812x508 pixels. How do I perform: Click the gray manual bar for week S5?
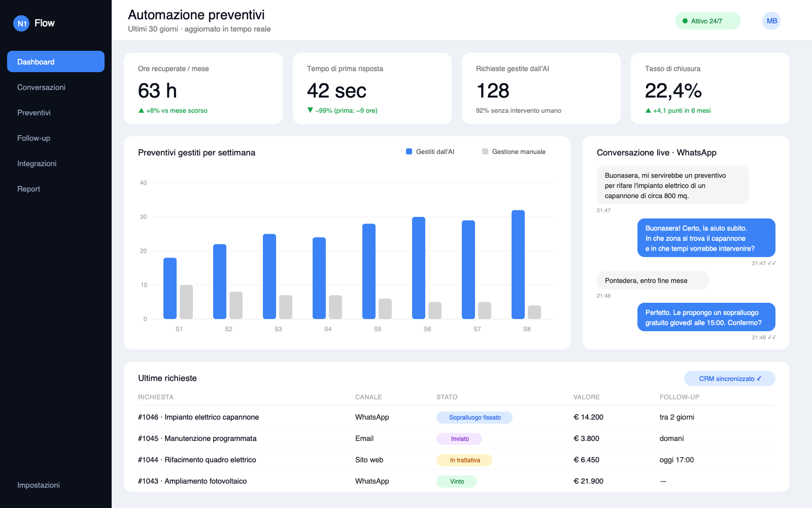[x=385, y=309]
